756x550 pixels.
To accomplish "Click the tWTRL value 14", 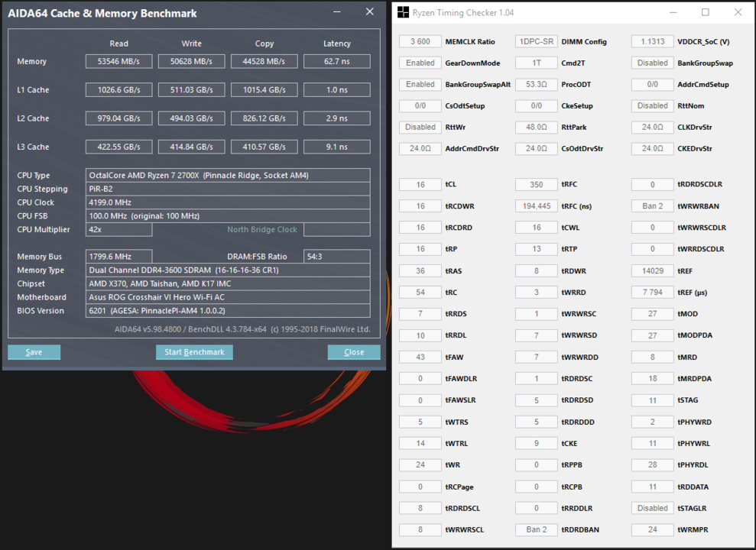I will 420,443.
